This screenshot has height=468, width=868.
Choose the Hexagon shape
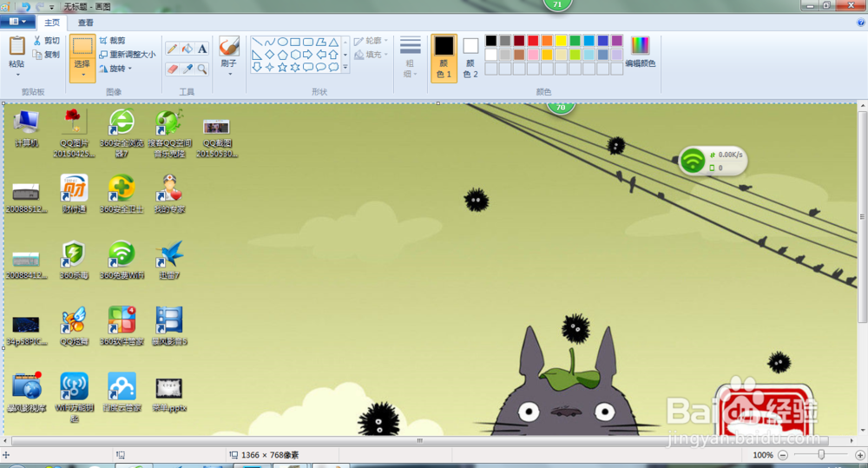(295, 55)
